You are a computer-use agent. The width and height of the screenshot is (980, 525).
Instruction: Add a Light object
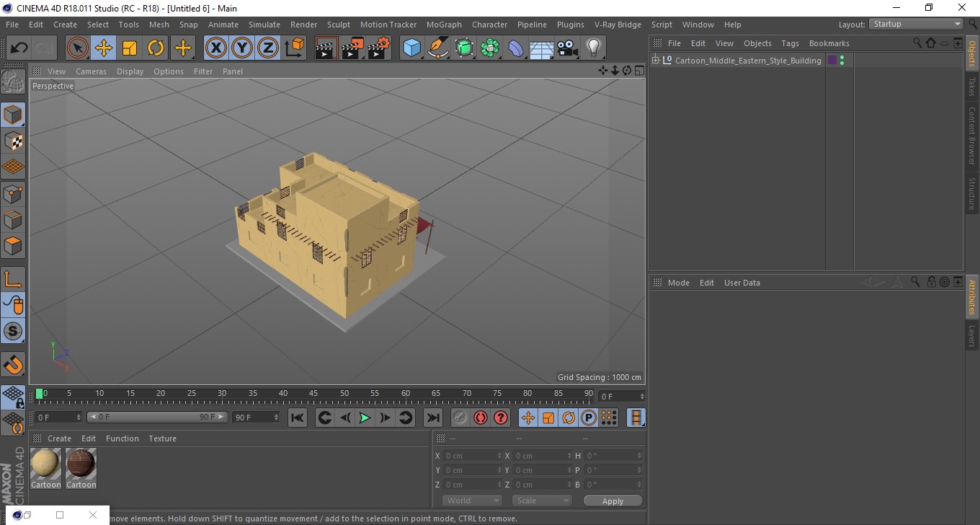(x=594, y=48)
